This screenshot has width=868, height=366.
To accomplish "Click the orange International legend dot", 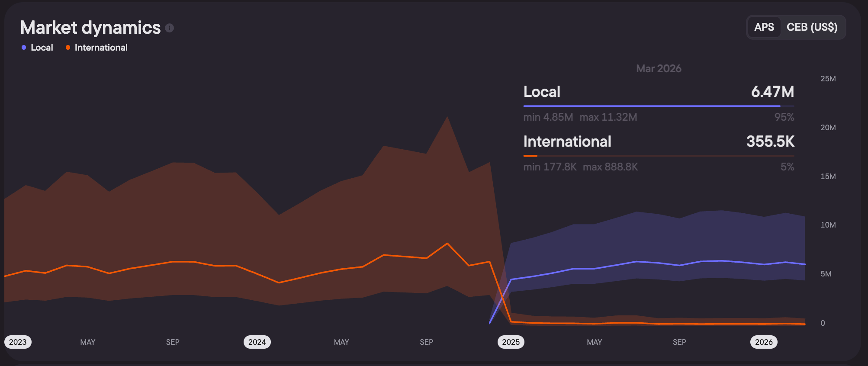I will pos(68,48).
